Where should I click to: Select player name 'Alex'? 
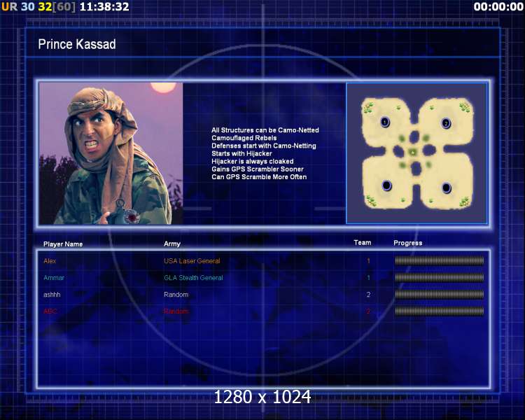pyautogui.click(x=50, y=261)
